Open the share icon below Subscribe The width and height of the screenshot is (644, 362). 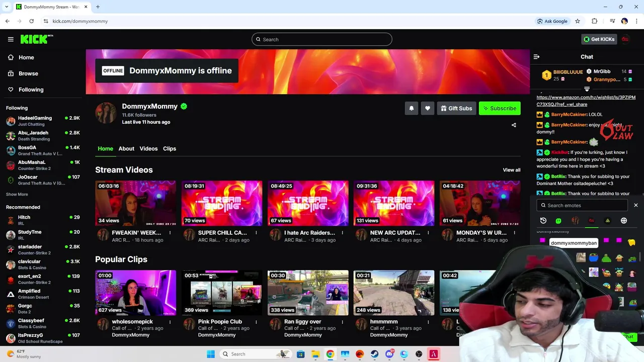[514, 125]
